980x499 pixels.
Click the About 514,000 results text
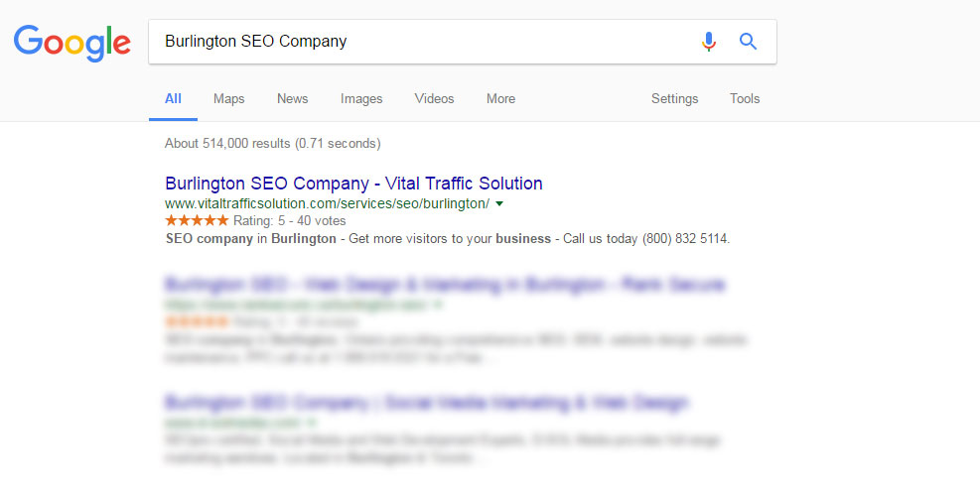(272, 144)
